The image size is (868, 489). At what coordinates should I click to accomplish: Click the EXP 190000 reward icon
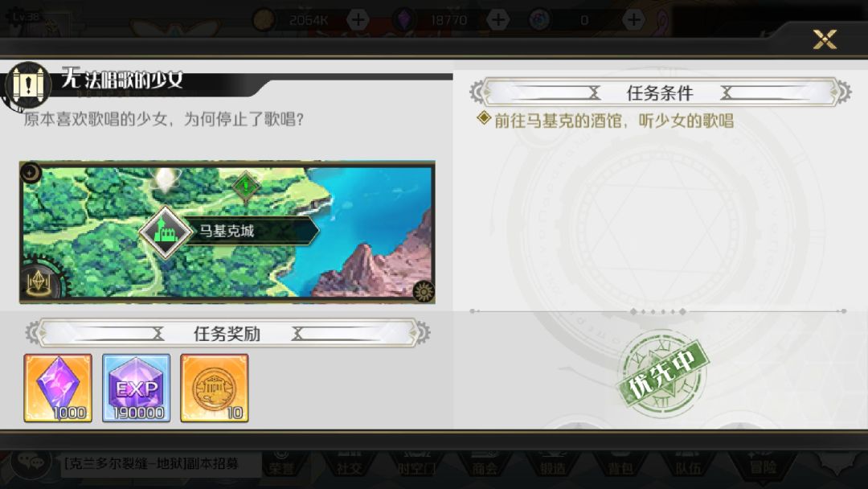136,388
